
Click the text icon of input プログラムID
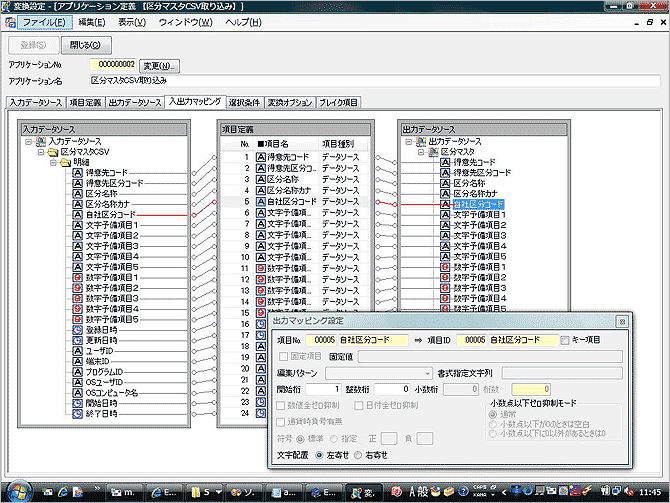click(77, 372)
